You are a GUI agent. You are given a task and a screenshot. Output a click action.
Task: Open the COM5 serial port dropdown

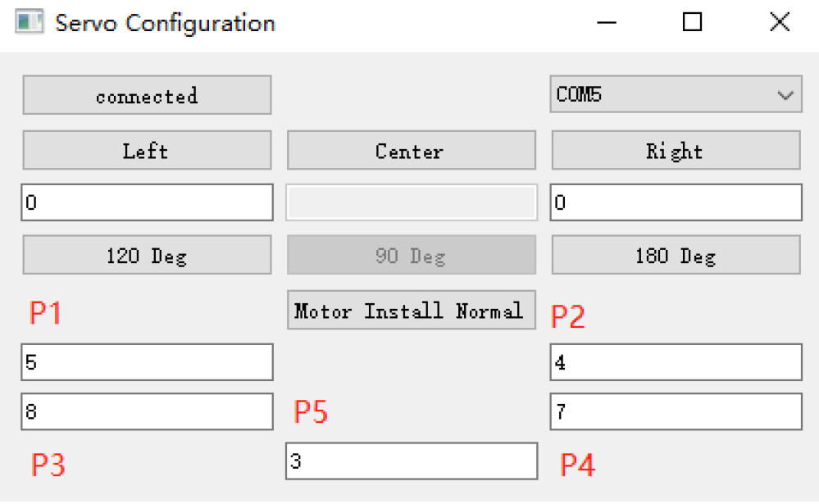click(x=675, y=95)
